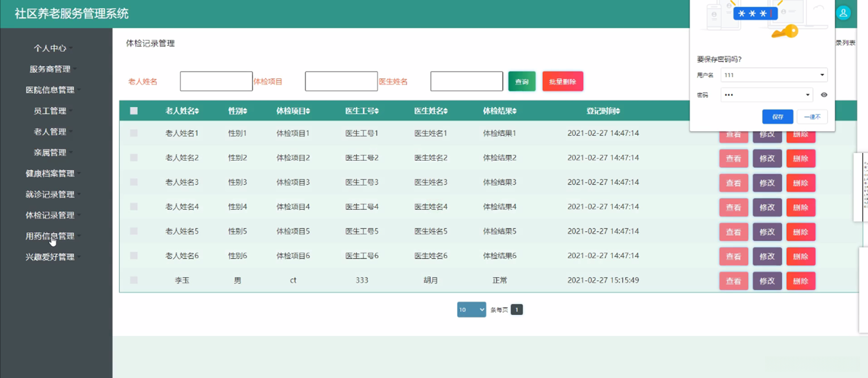Click 查看 for the 老人姓名4 row
Image resolution: width=868 pixels, height=378 pixels.
click(734, 207)
